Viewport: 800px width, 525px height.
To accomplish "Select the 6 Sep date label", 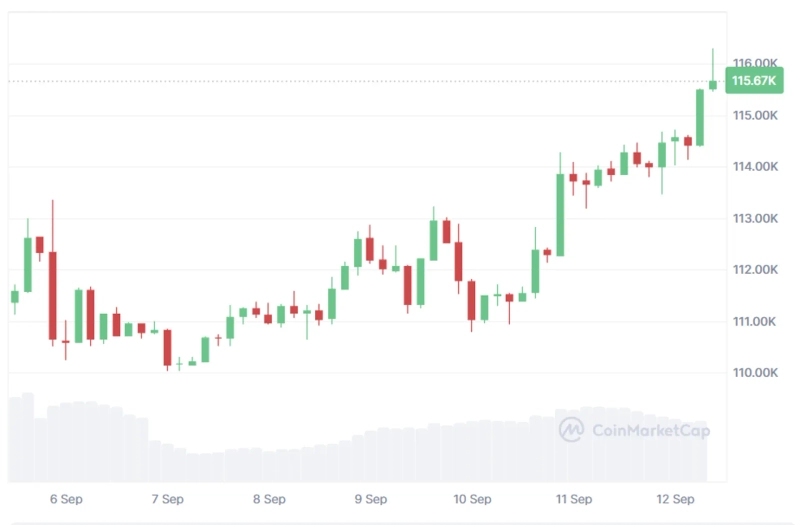I will pos(65,499).
